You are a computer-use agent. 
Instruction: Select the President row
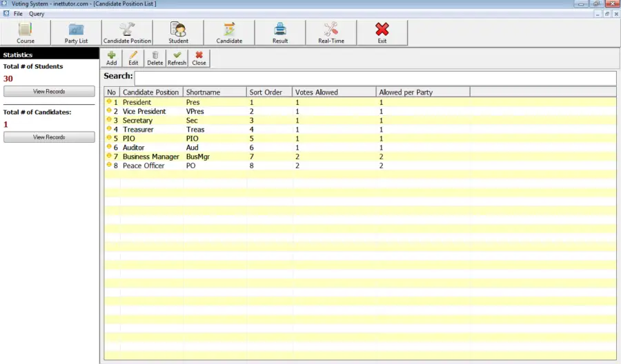click(x=360, y=102)
